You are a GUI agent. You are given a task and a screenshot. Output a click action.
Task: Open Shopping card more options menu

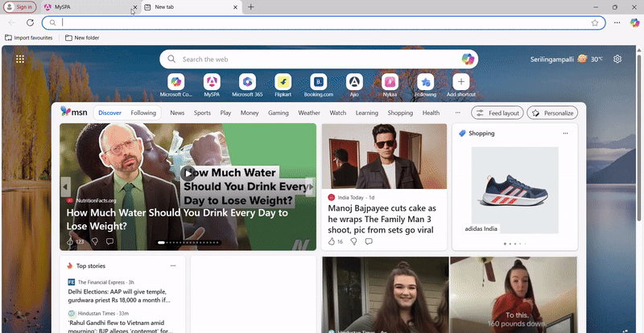point(565,134)
